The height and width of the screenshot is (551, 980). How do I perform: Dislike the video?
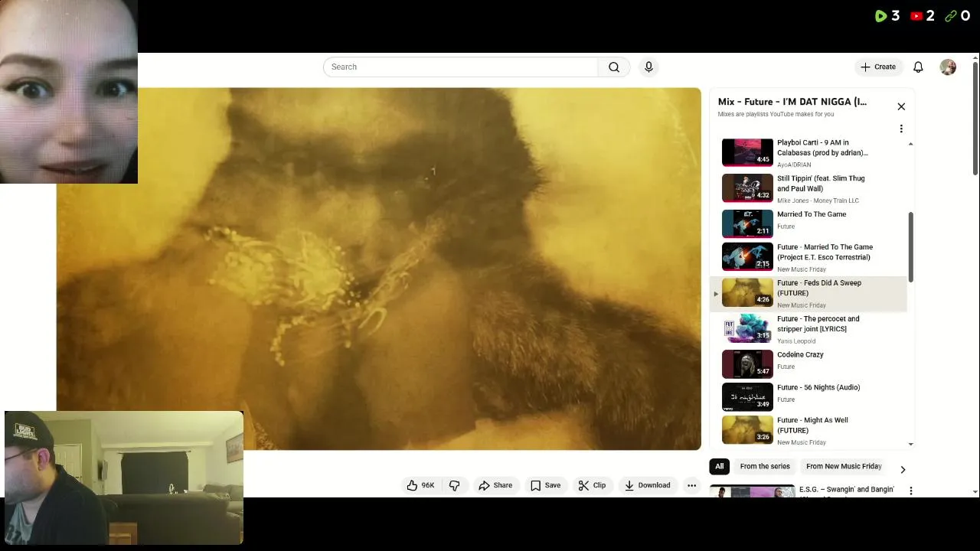click(x=454, y=485)
